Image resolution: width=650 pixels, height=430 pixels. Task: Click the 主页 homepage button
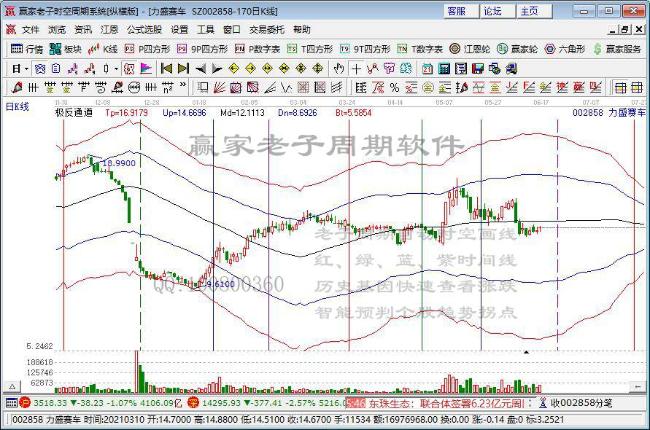coord(534,11)
